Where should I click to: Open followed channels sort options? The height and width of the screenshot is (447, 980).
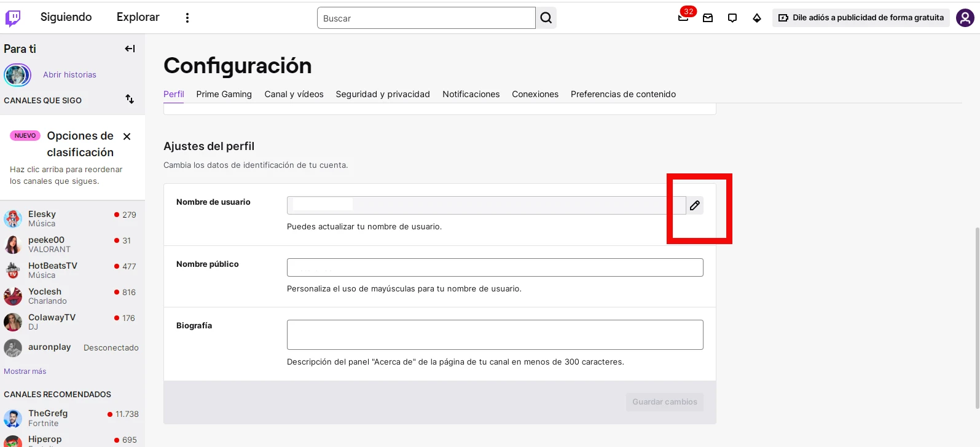click(130, 99)
